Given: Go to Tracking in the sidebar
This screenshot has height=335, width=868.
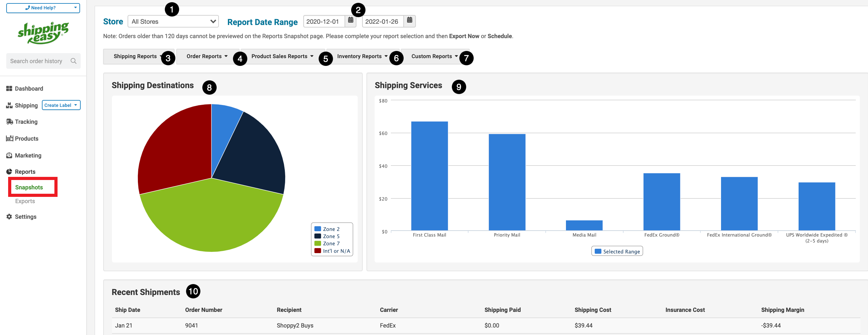Looking at the screenshot, I should tap(26, 122).
